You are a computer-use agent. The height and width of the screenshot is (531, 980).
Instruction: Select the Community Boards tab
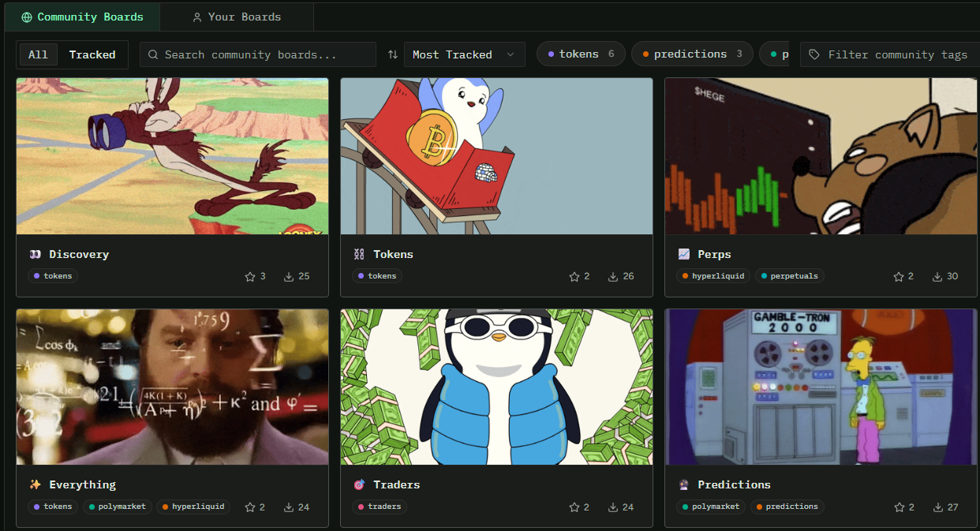82,17
